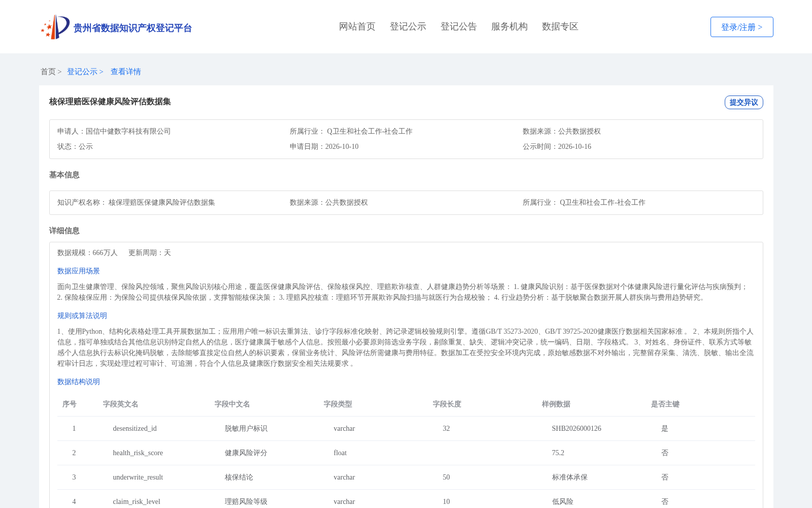Click the 申请日期：2026-10-10 text
Image resolution: width=812 pixels, height=508 pixels.
tap(324, 146)
